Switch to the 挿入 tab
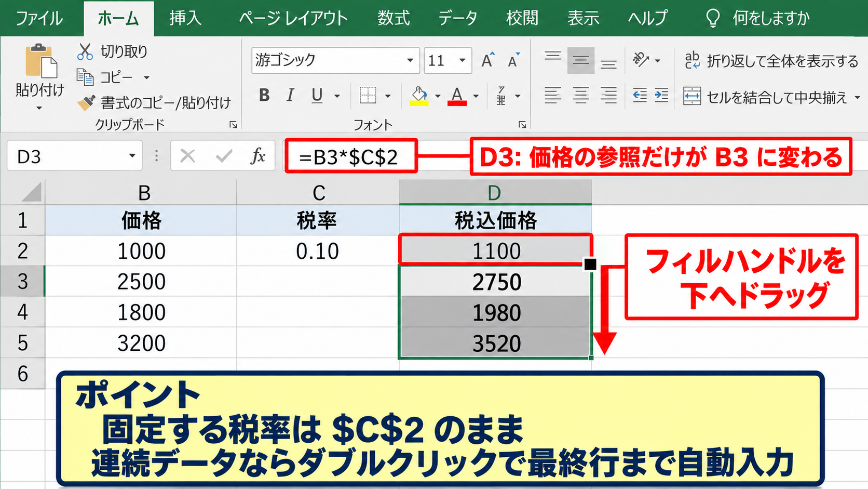868x489 pixels. pos(185,19)
